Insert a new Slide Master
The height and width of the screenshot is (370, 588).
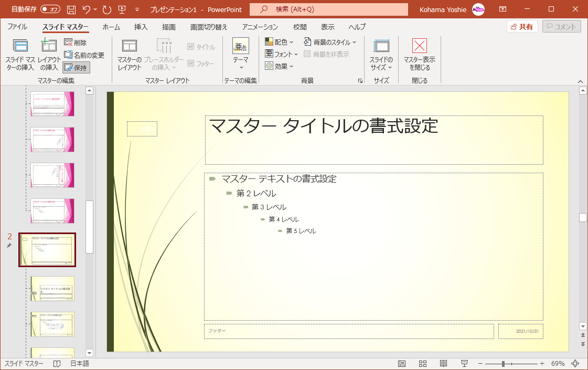(x=20, y=55)
